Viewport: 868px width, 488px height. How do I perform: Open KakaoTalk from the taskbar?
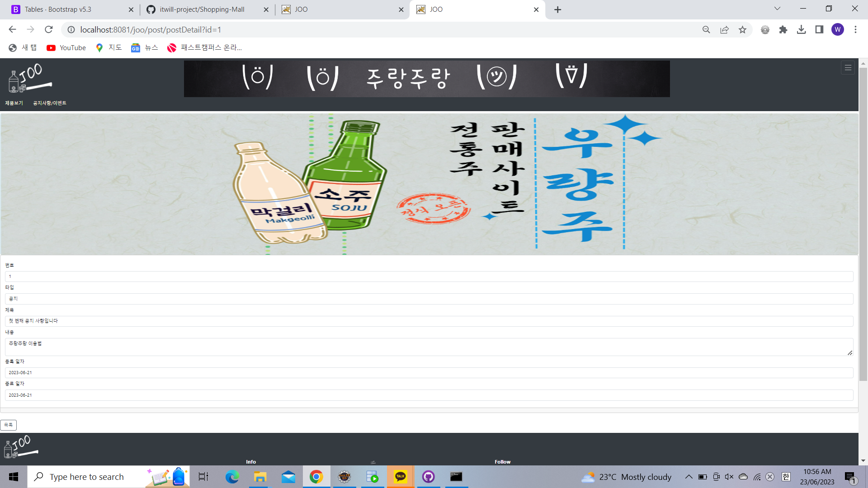pyautogui.click(x=401, y=477)
